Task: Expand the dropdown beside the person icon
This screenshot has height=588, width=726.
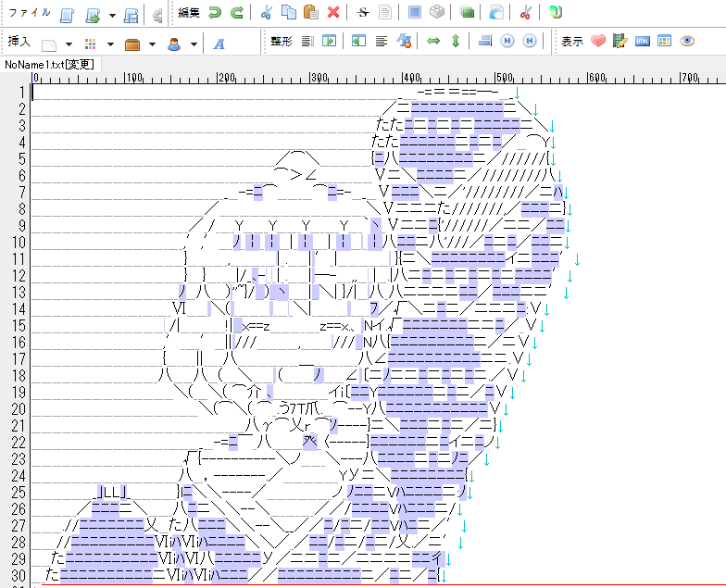Action: click(x=194, y=44)
